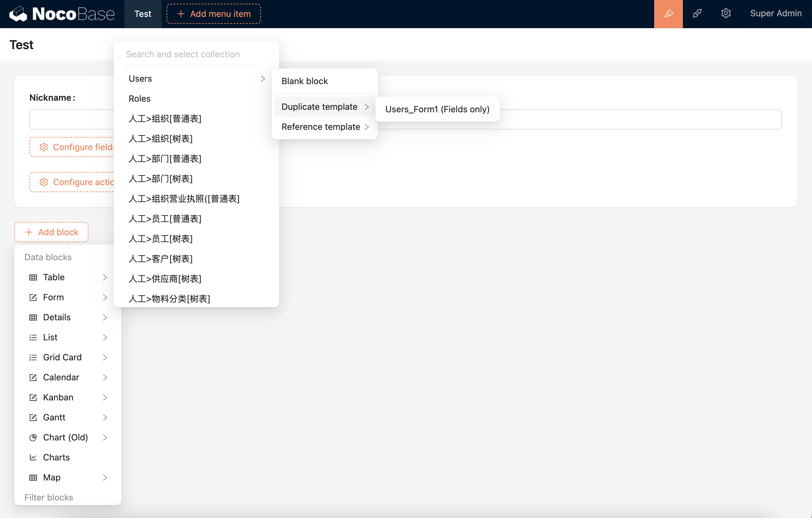
Task: Click the Kanban block icon
Action: click(33, 397)
